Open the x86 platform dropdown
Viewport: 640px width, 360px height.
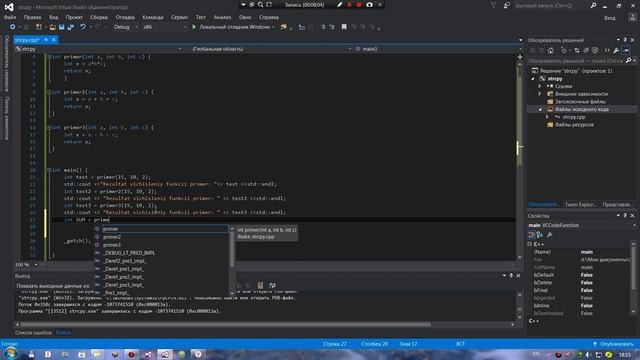[165, 27]
